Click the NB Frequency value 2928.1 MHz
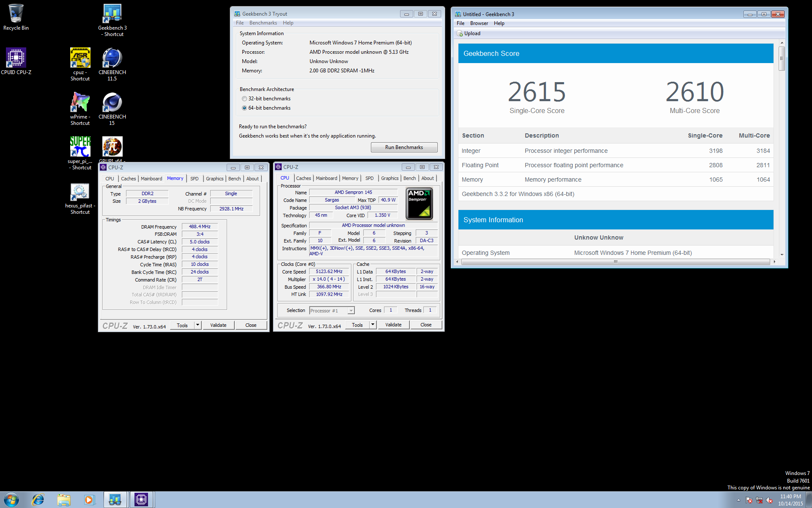This screenshot has height=508, width=812. tap(231, 209)
